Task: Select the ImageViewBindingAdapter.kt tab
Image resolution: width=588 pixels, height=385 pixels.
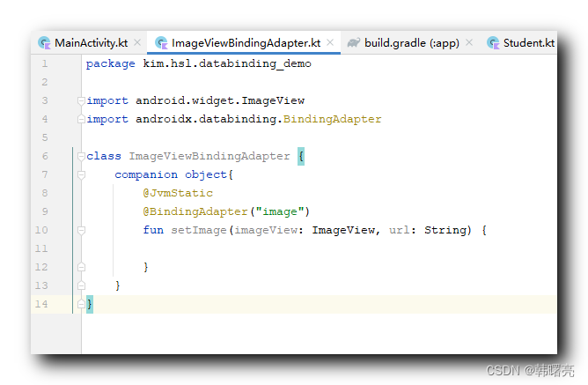Action: [246, 43]
